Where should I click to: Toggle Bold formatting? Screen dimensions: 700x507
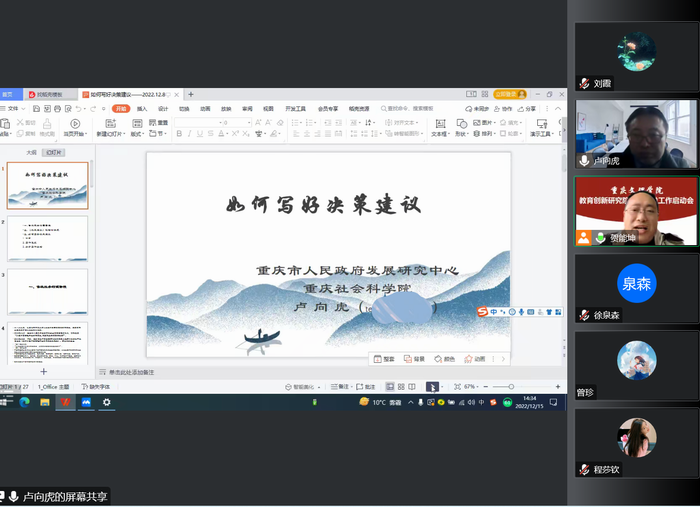(x=179, y=133)
